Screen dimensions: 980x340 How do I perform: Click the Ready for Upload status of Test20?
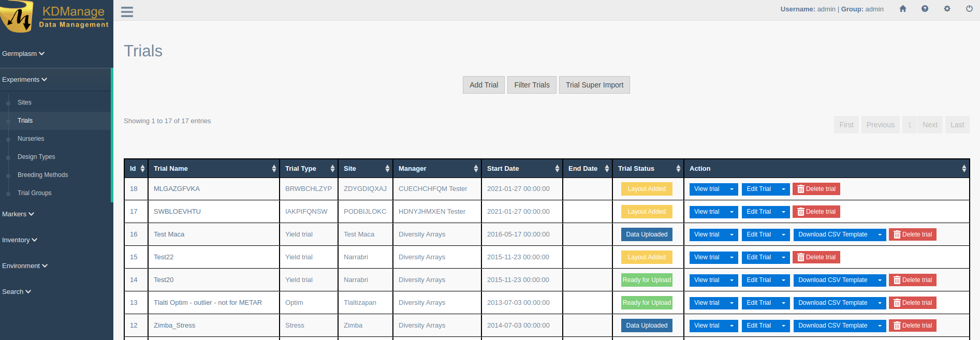[x=647, y=280]
